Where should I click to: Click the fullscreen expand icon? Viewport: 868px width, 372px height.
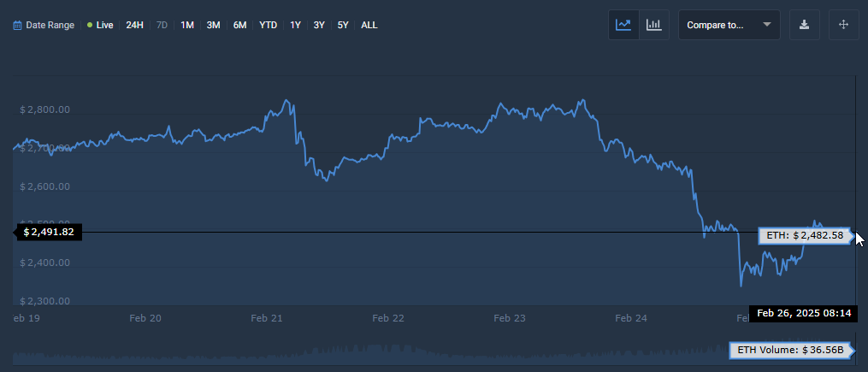tap(843, 25)
